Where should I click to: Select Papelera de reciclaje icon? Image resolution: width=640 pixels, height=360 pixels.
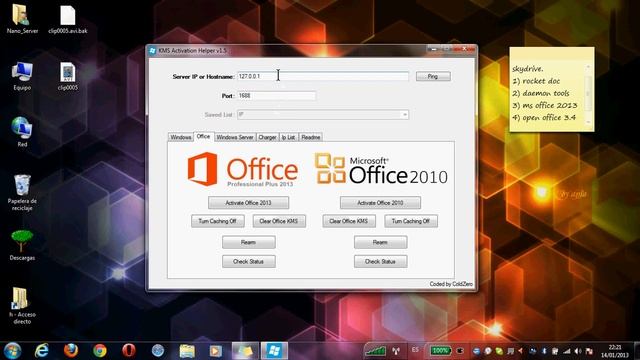tap(22, 193)
